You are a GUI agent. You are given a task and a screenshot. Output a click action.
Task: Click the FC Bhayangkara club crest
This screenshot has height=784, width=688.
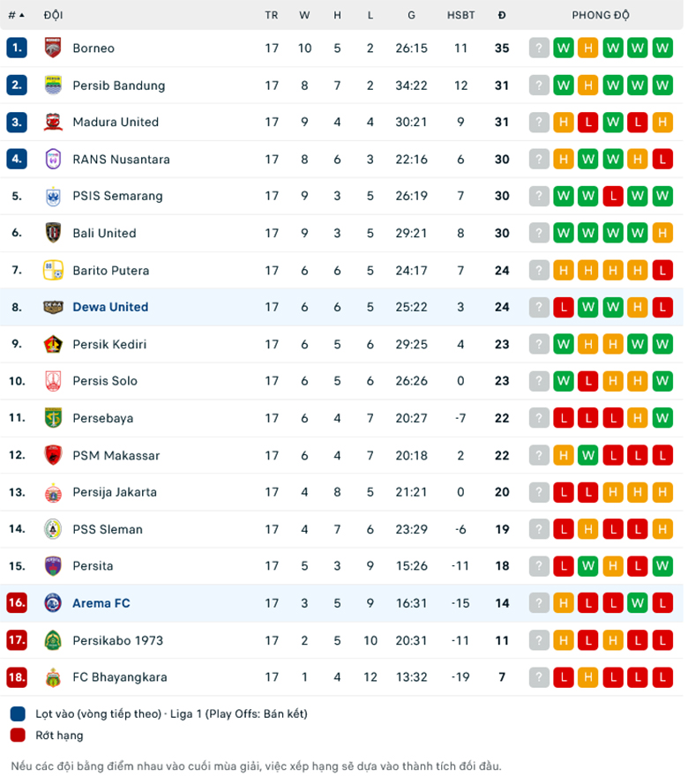point(50,677)
